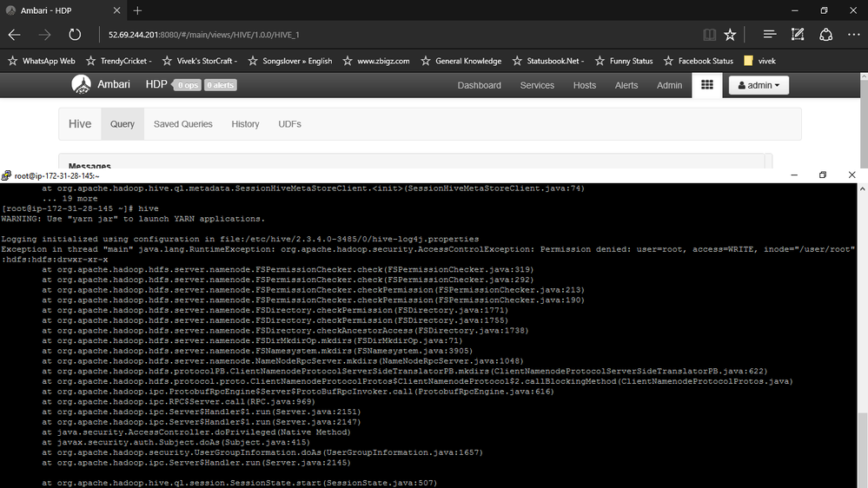Click the '... 19 more' terminal line
868x488 pixels.
pos(70,199)
